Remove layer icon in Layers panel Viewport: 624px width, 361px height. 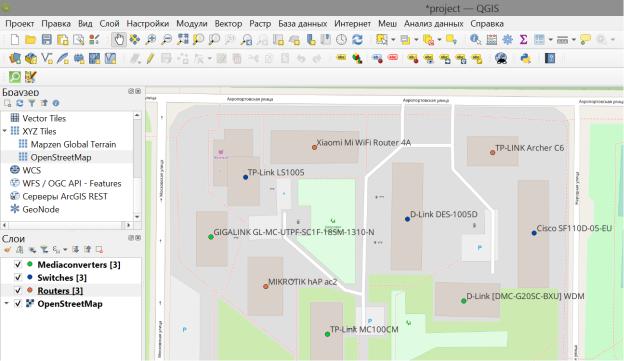[99, 250]
